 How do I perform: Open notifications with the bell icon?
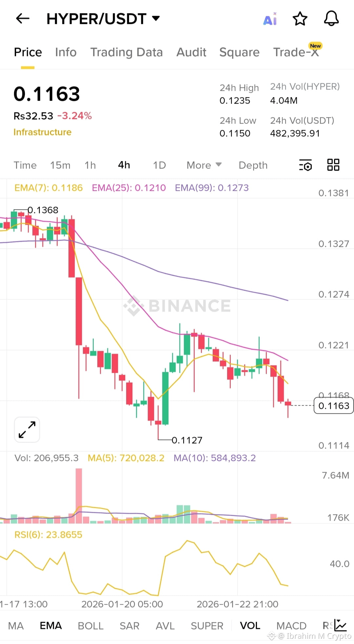coord(331,19)
